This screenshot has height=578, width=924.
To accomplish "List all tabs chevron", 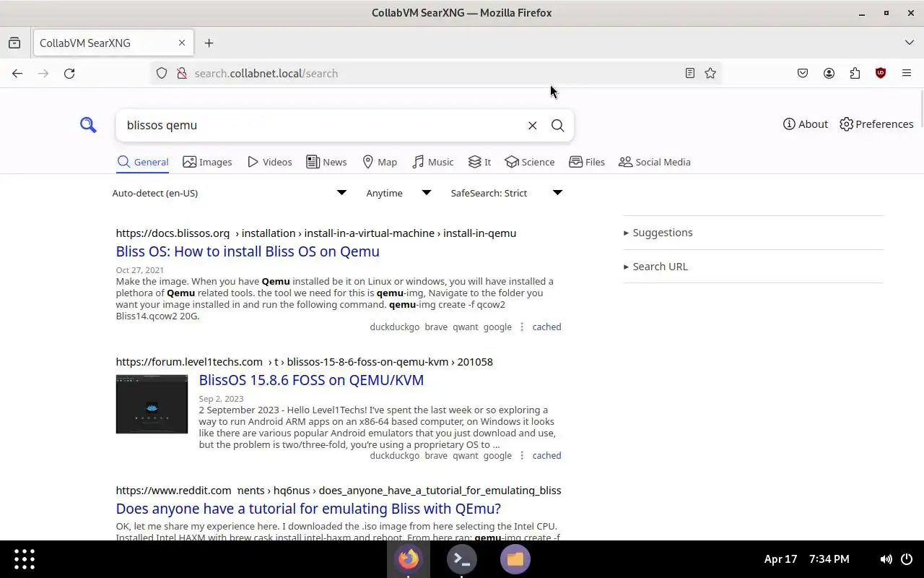I will click(x=910, y=43).
